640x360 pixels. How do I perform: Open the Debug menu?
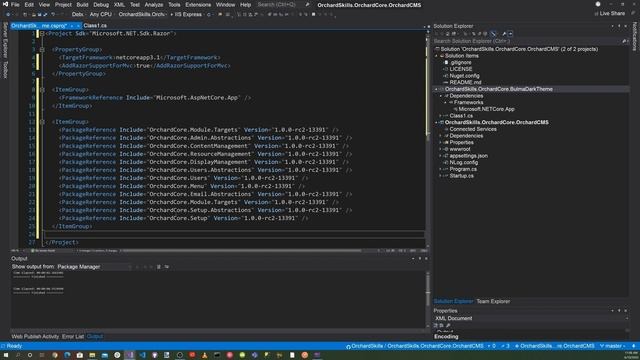point(101,5)
